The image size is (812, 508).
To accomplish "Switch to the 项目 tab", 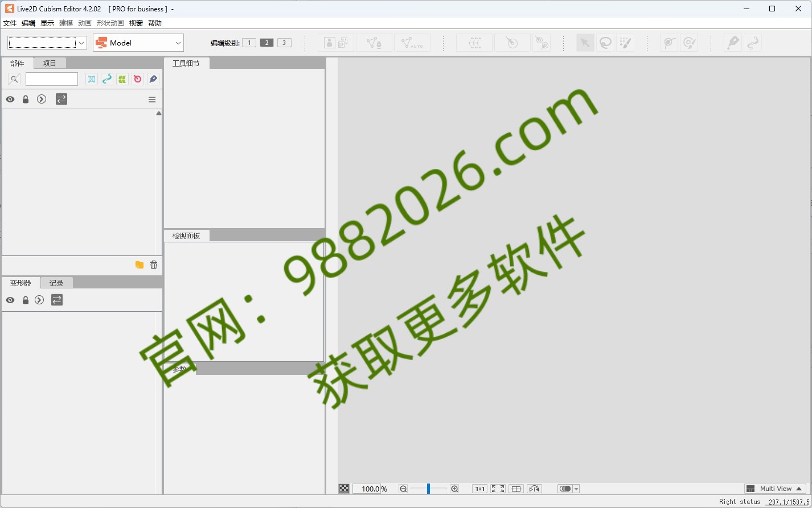I will [x=50, y=63].
